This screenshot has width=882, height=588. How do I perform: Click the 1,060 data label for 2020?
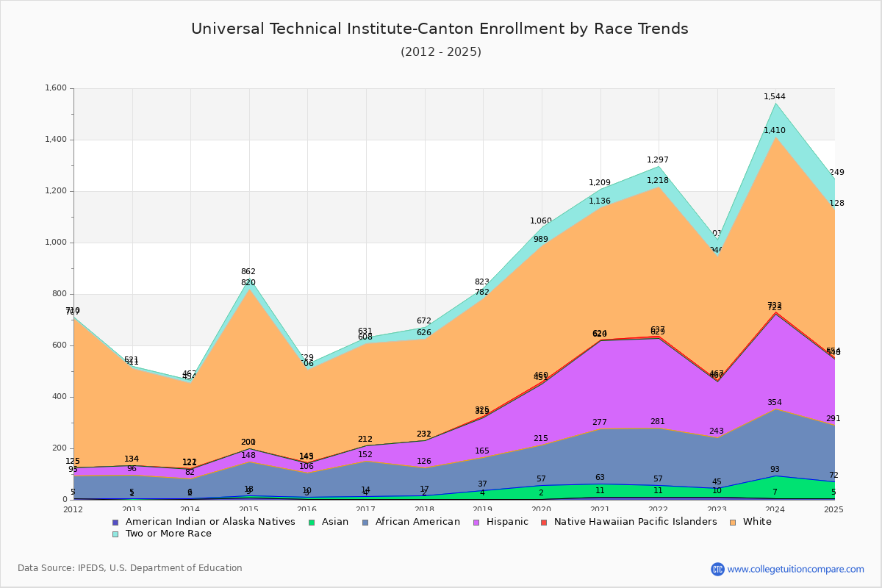pos(541,221)
